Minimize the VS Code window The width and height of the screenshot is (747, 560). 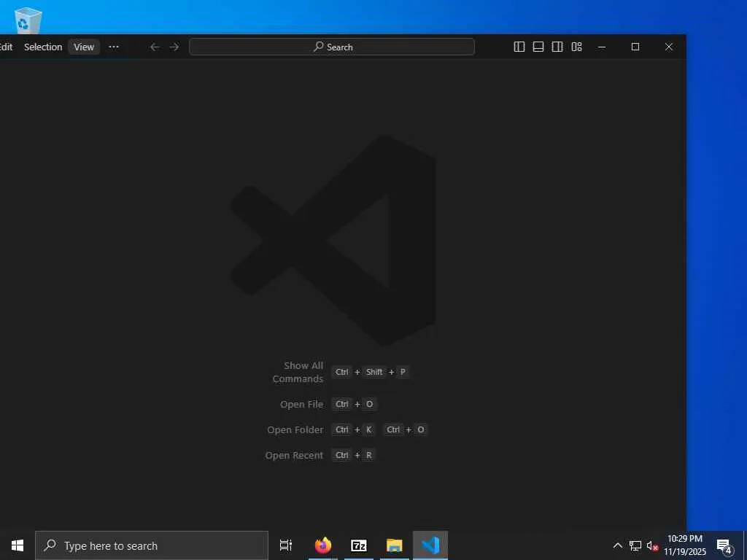pos(602,47)
